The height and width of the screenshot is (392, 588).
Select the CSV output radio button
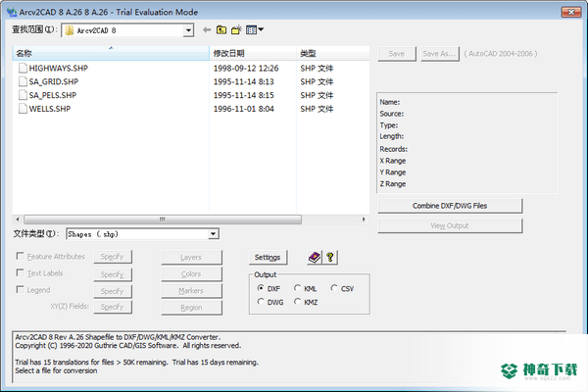(x=334, y=288)
